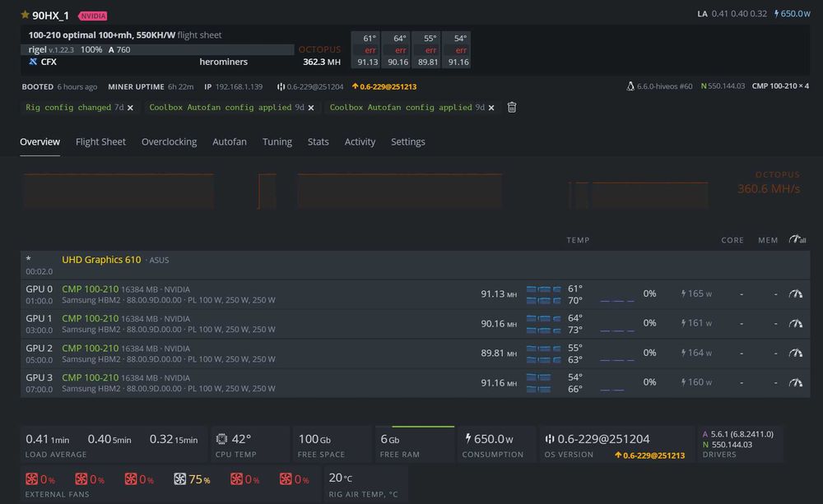The width and height of the screenshot is (823, 504).
Task: Open the Settings tab
Action: [407, 141]
